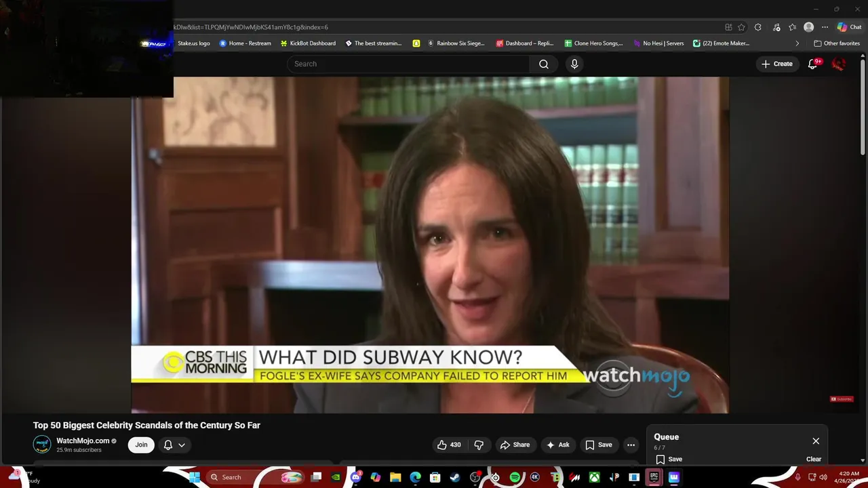Screen dimensions: 868x488
Task: Save the video to a playlist
Action: (599, 445)
